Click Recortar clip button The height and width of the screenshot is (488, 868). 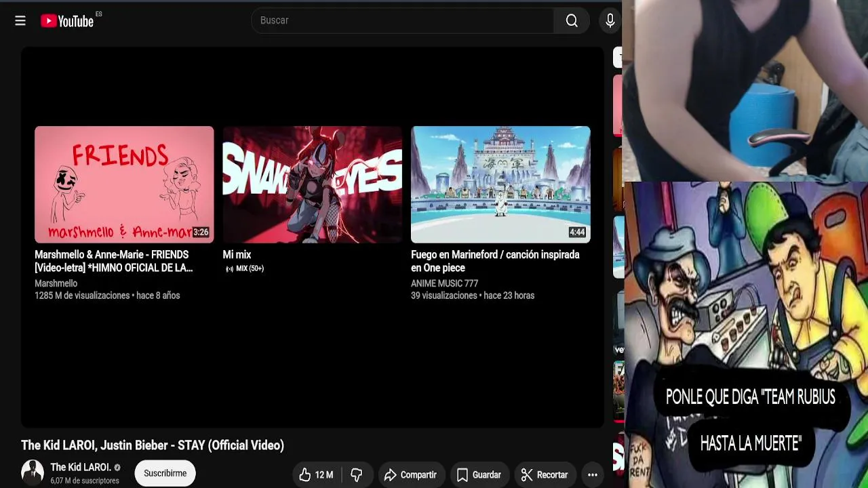(545, 474)
